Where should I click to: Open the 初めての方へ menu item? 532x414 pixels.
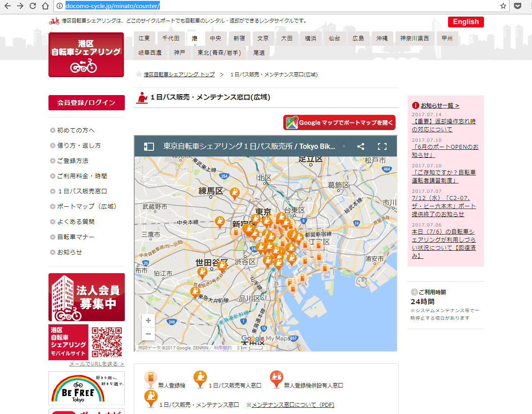(x=76, y=130)
